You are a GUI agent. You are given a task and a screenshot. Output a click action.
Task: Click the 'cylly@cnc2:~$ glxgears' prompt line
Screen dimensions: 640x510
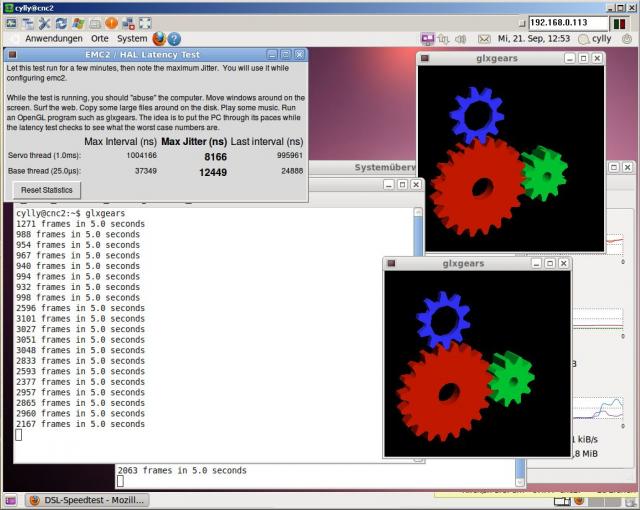pyautogui.click(x=71, y=213)
